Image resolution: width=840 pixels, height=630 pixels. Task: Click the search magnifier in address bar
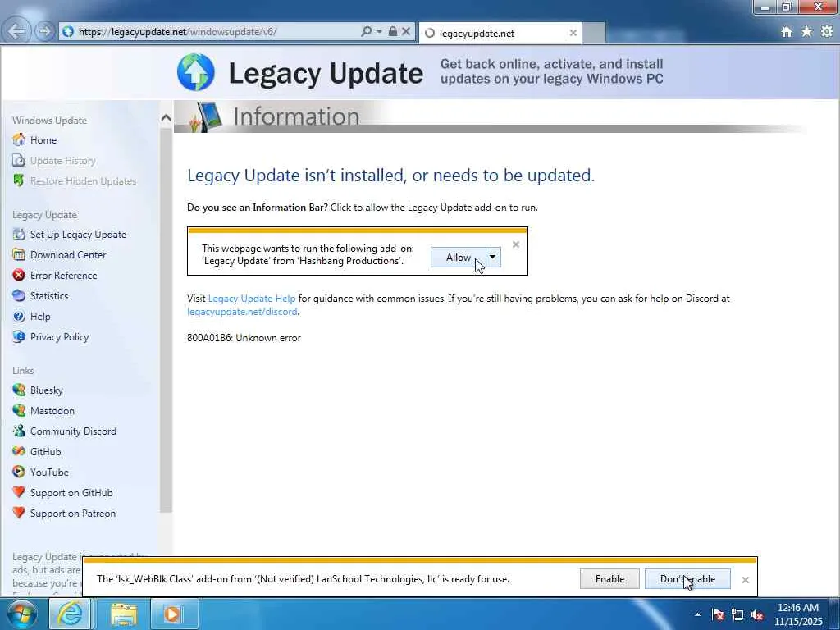click(x=367, y=32)
